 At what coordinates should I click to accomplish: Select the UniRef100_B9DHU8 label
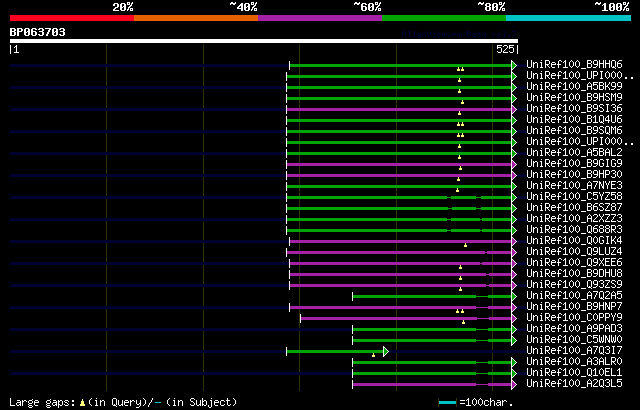pyautogui.click(x=574, y=274)
